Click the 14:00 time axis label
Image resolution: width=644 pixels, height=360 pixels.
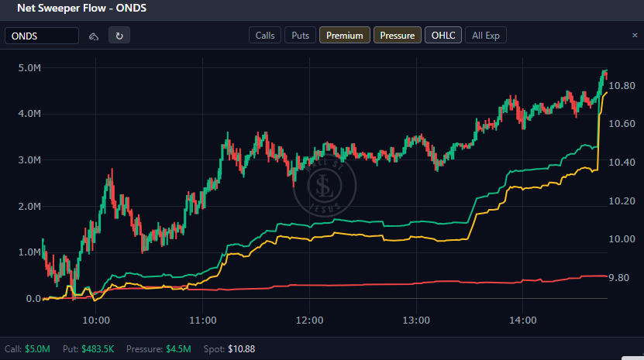pyautogui.click(x=523, y=321)
